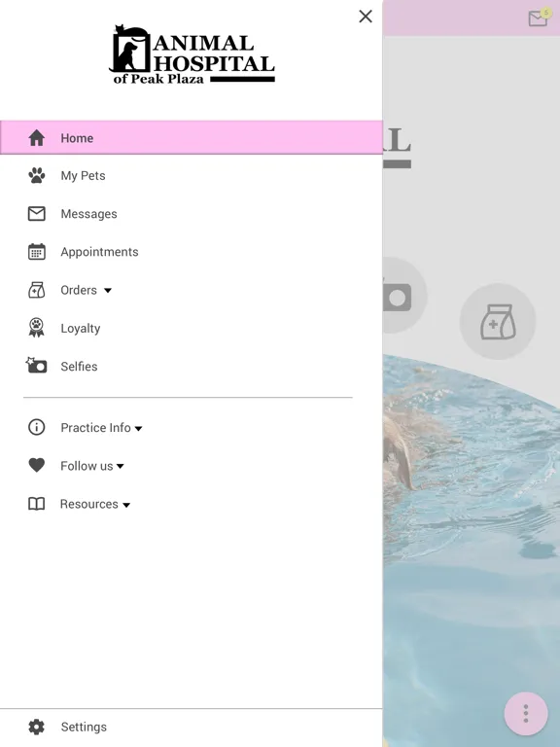Click the Resources open book icon
The image size is (560, 747).
click(x=37, y=504)
